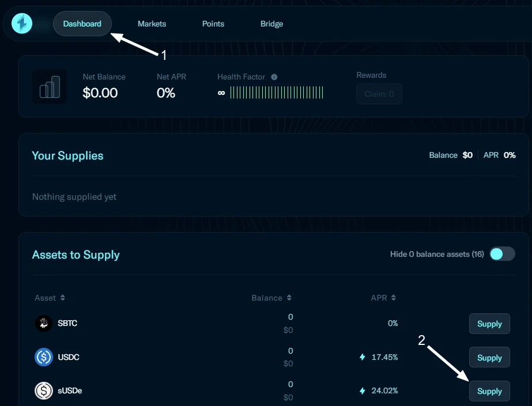This screenshot has width=532, height=406.
Task: Click the Your Supplies Balance $0 value
Action: pyautogui.click(x=467, y=155)
